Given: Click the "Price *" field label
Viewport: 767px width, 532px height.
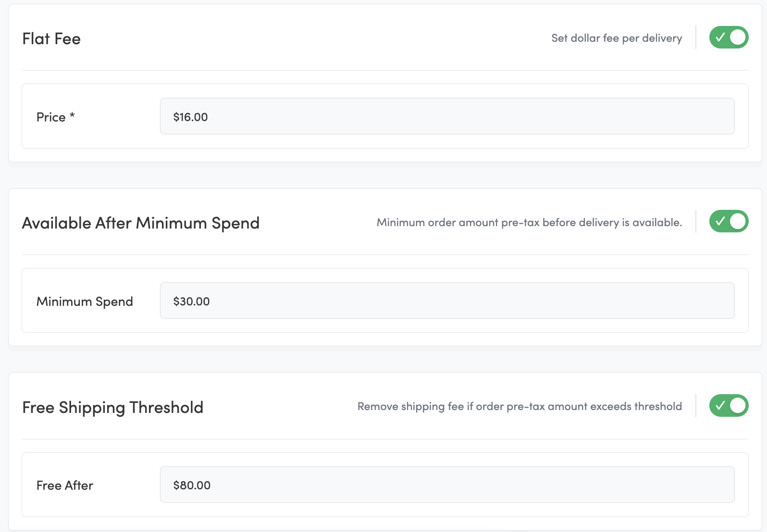Looking at the screenshot, I should click(55, 117).
